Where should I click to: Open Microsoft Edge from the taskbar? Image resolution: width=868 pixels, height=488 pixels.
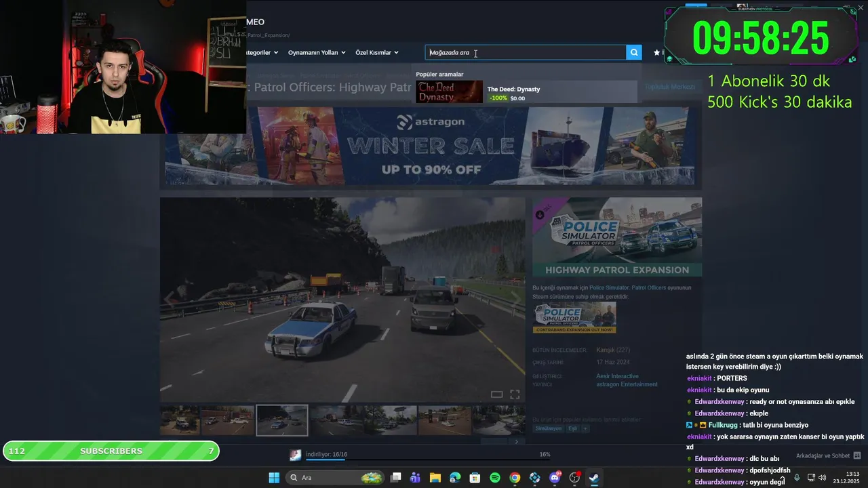coord(455,478)
